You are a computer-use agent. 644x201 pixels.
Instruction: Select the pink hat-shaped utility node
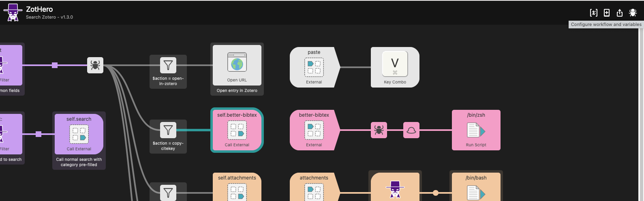411,130
